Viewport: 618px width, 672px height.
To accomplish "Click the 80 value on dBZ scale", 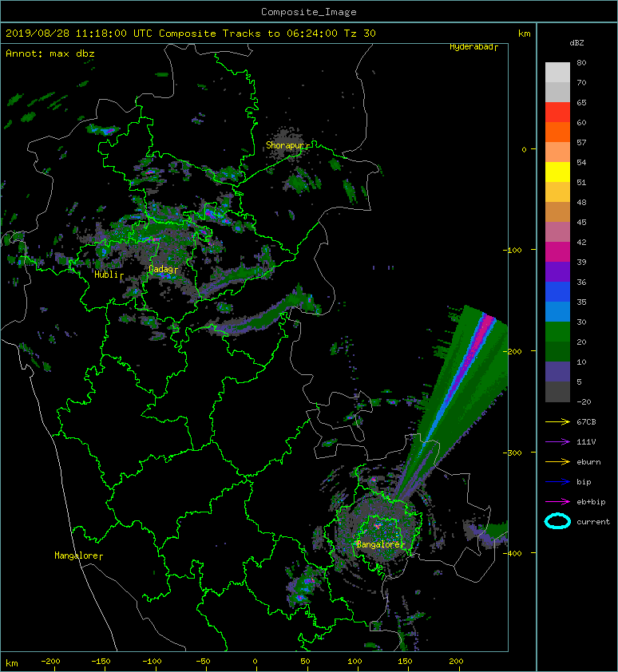I will [581, 62].
